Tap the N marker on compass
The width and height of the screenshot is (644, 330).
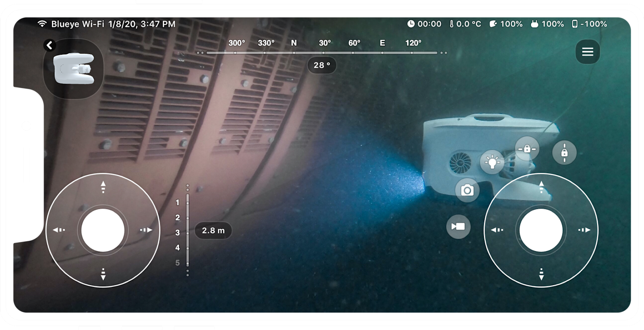tap(294, 43)
